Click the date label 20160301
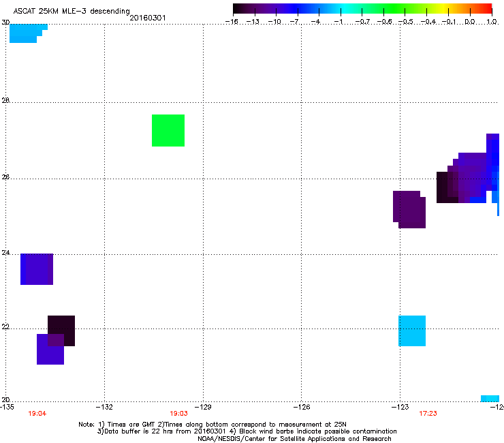 point(148,18)
